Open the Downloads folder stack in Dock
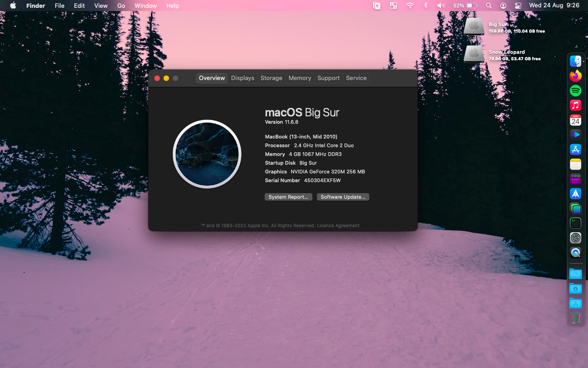 click(576, 289)
